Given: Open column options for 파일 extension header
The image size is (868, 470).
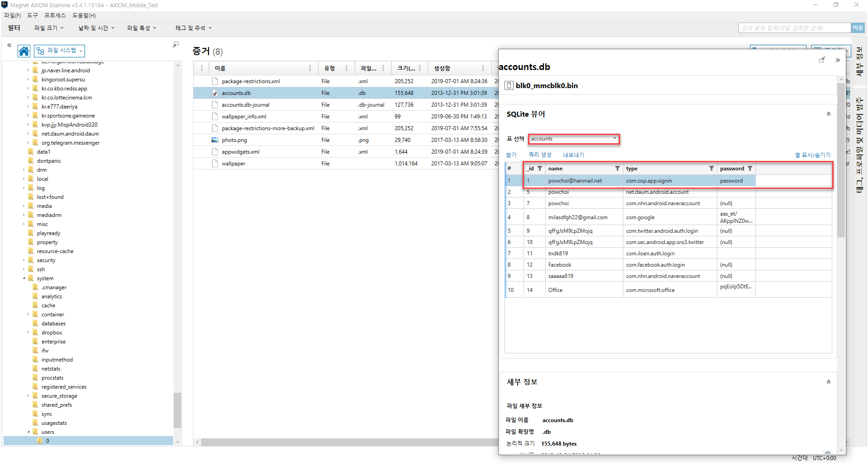Looking at the screenshot, I should 383,68.
